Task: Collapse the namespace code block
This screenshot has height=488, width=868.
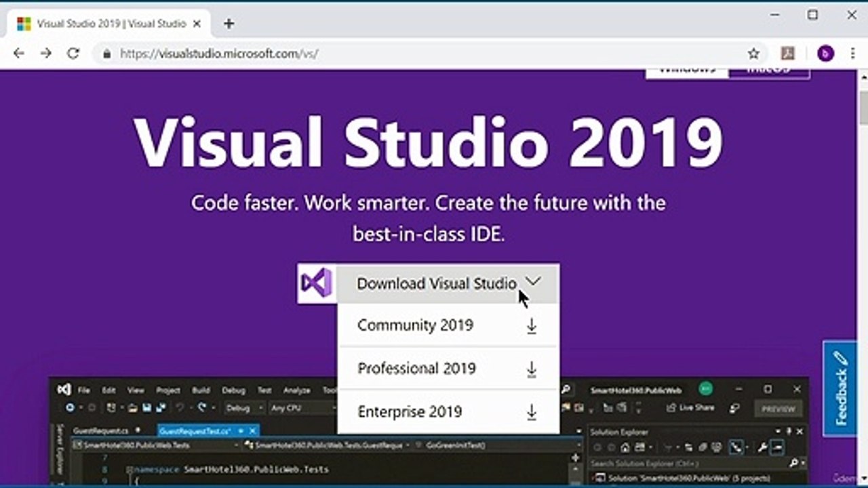Action: click(x=129, y=469)
